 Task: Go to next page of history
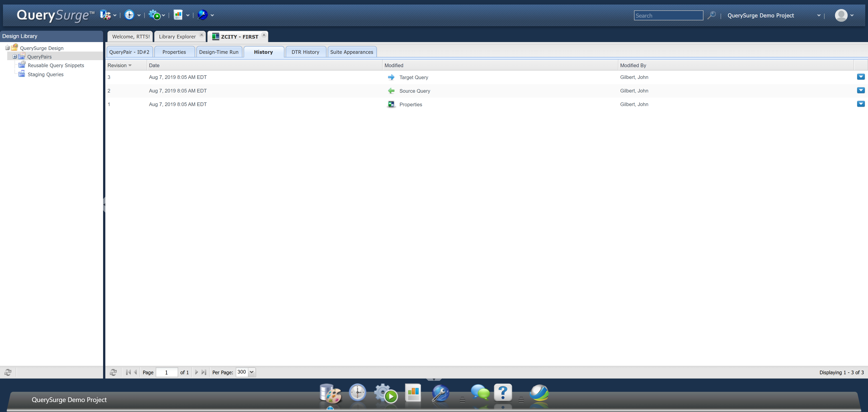click(x=196, y=372)
